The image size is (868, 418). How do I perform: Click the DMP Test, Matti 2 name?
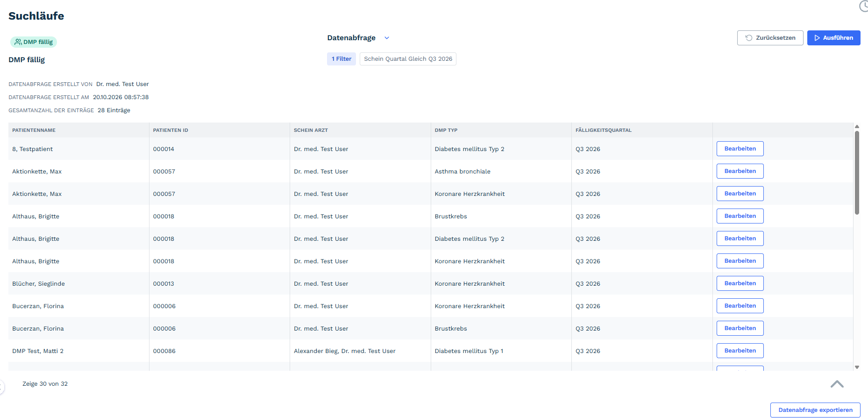point(38,351)
